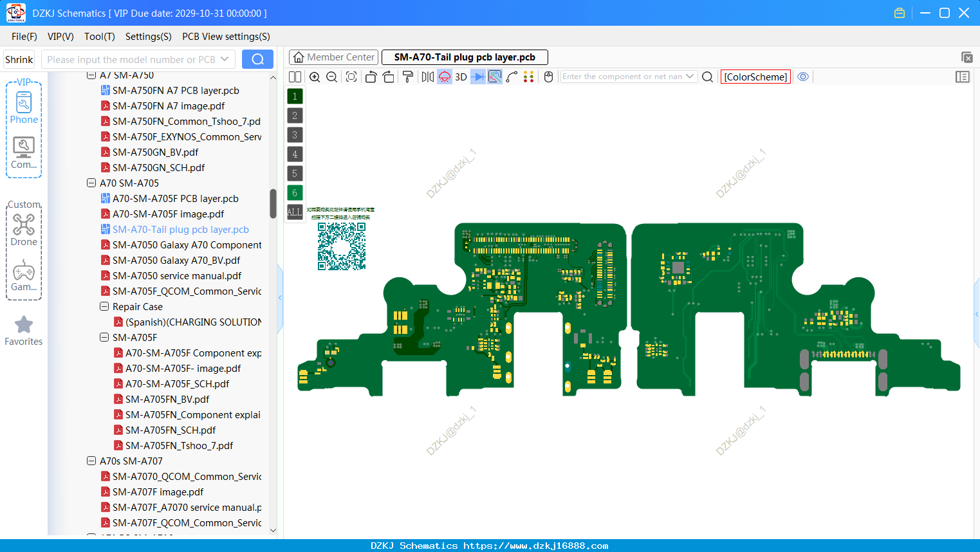Screen dimensions: 980x552
Task: Toggle net trace display icon
Action: (495, 77)
